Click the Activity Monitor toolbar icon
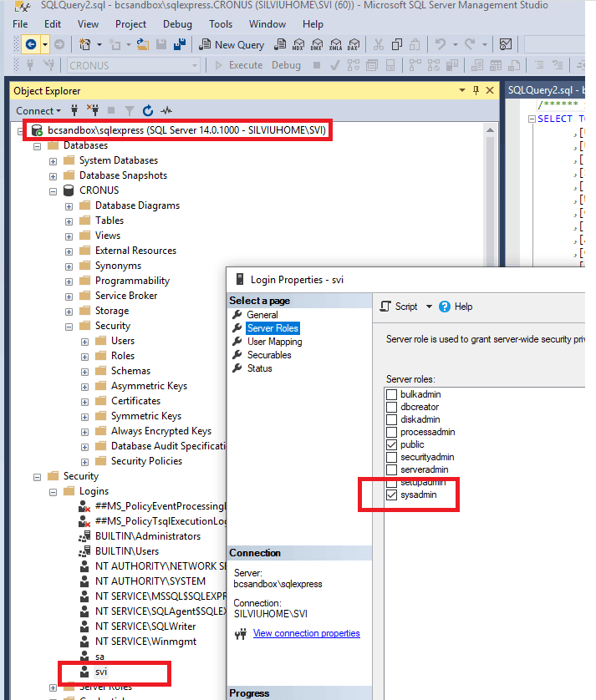This screenshot has width=596, height=700. click(505, 44)
